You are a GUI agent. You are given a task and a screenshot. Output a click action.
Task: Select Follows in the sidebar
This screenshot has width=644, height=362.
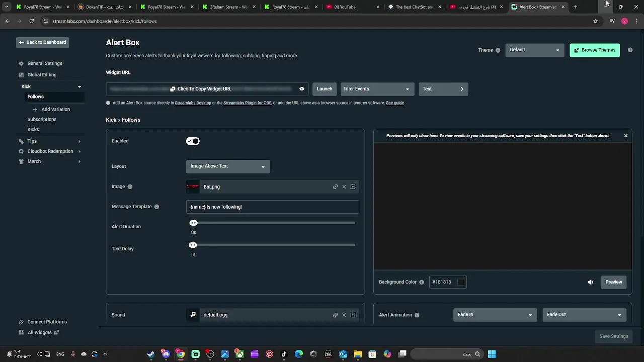tap(36, 97)
